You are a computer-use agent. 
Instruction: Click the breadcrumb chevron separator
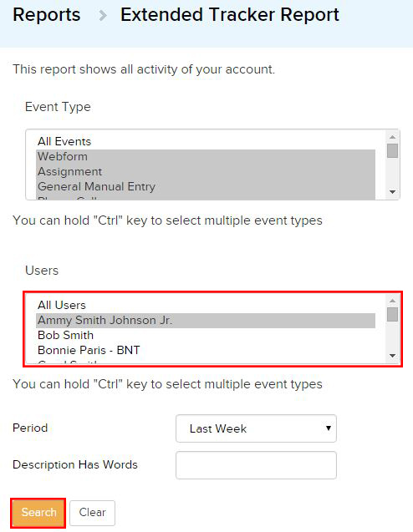(103, 16)
